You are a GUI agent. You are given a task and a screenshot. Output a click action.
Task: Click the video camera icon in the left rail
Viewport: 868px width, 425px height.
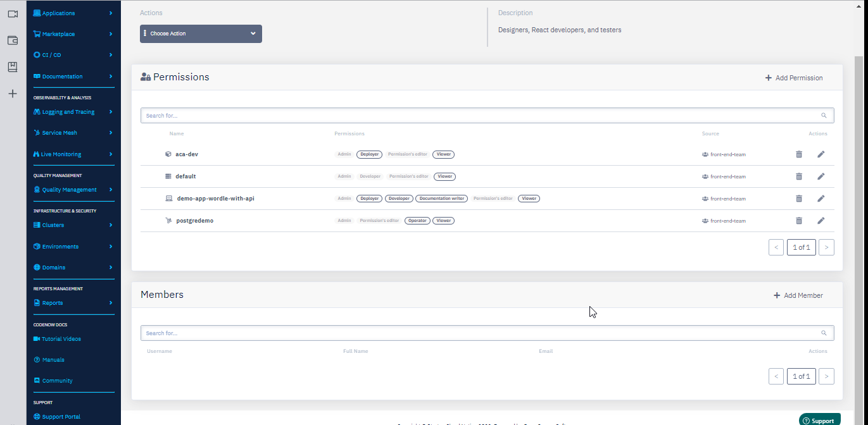(x=13, y=13)
